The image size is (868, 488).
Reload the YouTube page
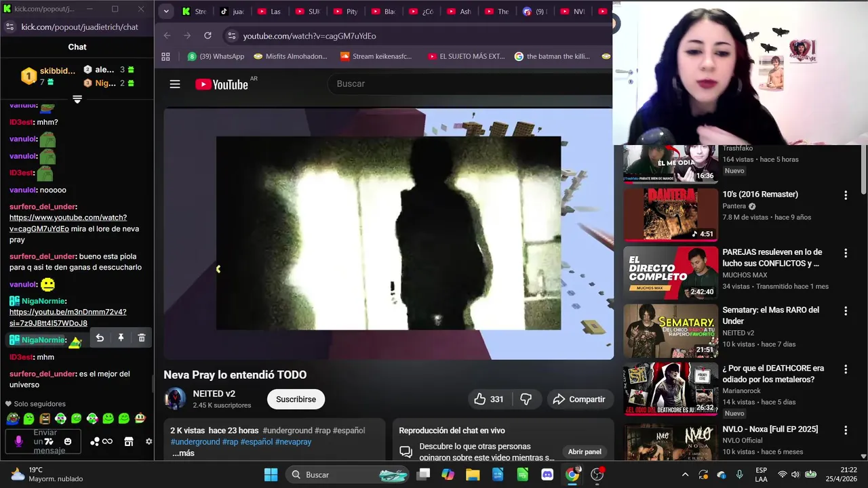click(208, 35)
